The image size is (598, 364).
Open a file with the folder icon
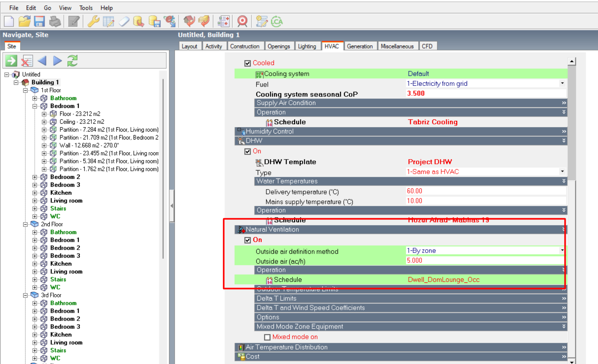pyautogui.click(x=24, y=21)
